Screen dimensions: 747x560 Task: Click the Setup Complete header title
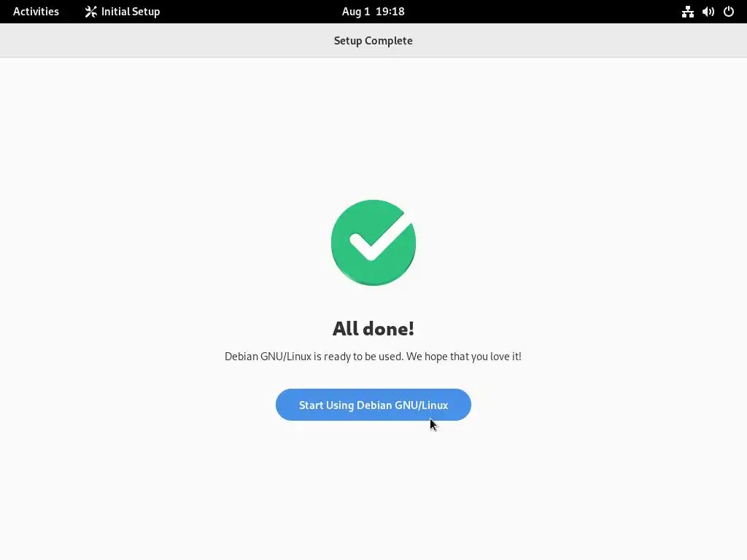[373, 41]
